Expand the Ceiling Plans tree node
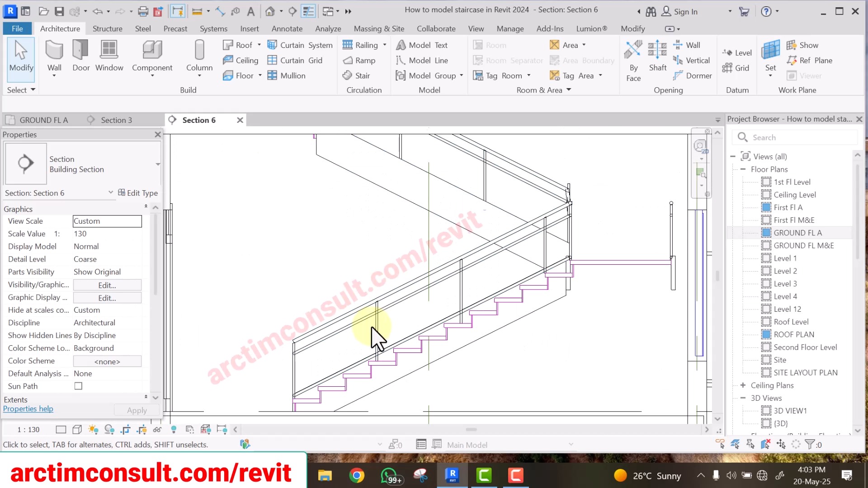Screen dimensions: 868x488 point(743,385)
